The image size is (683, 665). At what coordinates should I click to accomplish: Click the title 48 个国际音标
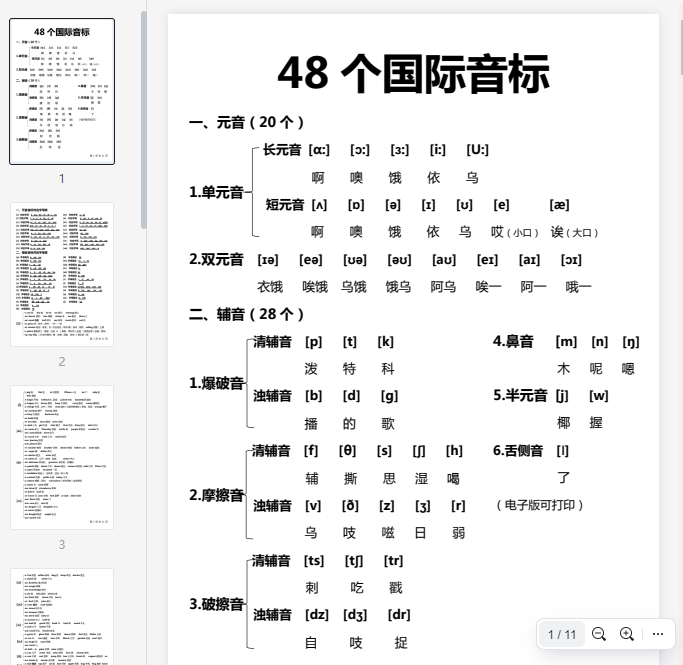click(x=413, y=74)
